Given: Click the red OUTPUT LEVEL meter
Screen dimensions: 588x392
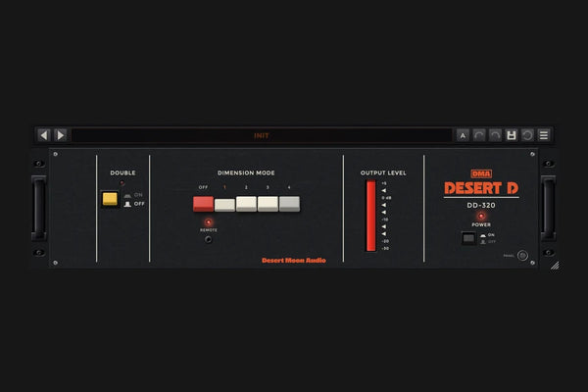Looking at the screenshot, I should point(370,216).
